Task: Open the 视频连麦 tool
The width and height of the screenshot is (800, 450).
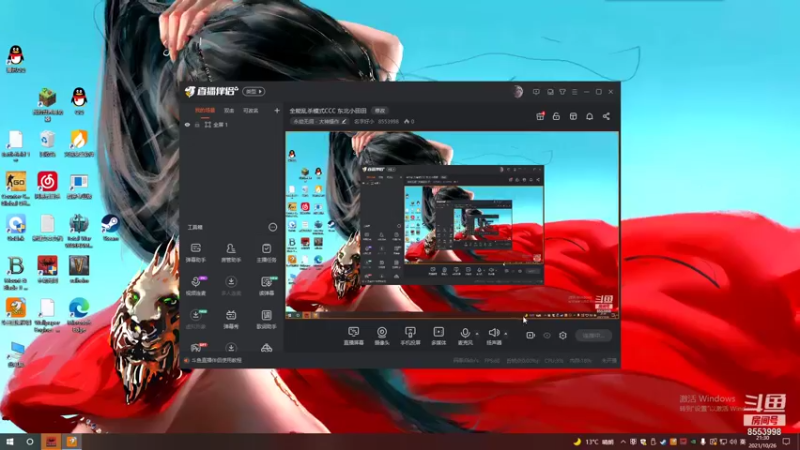Action: point(195,286)
